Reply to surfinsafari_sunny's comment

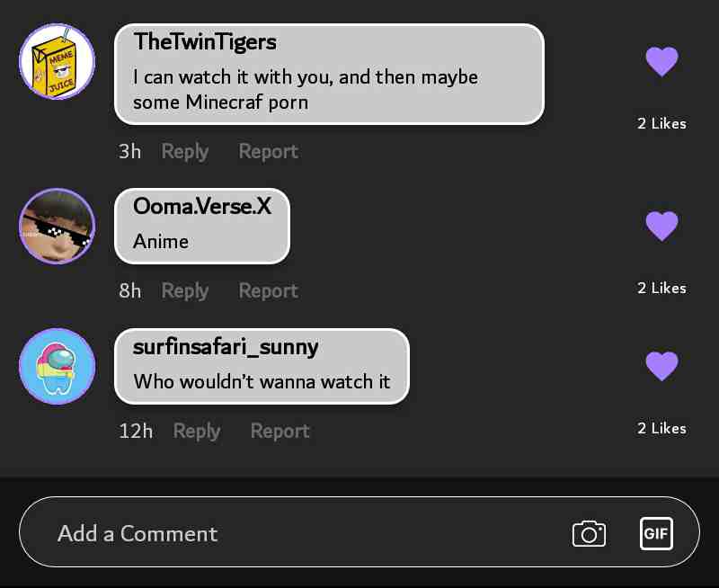click(x=197, y=432)
